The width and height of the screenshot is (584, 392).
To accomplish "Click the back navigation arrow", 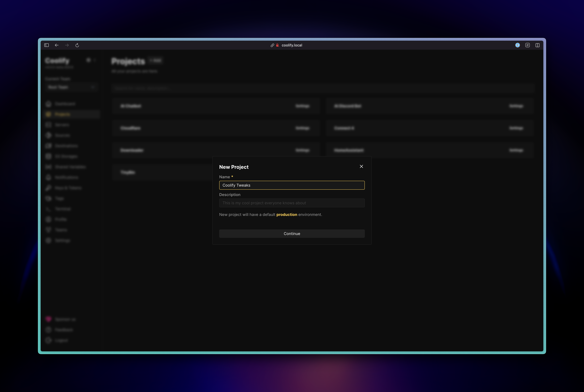I will coord(56,45).
